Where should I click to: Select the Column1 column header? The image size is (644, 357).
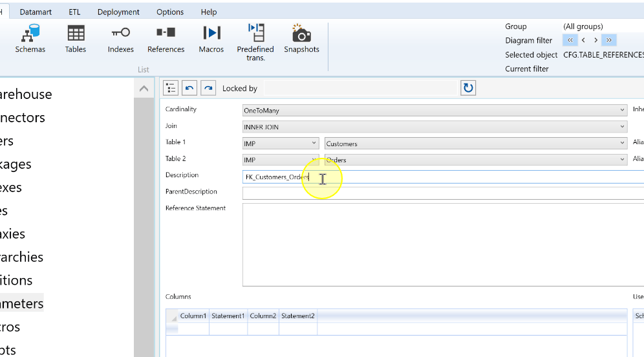pyautogui.click(x=193, y=316)
